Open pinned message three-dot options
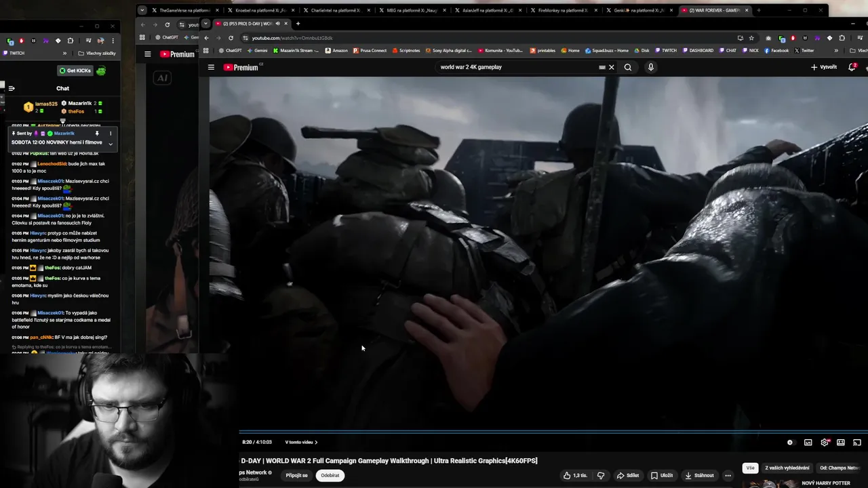868x488 pixels. (x=111, y=134)
